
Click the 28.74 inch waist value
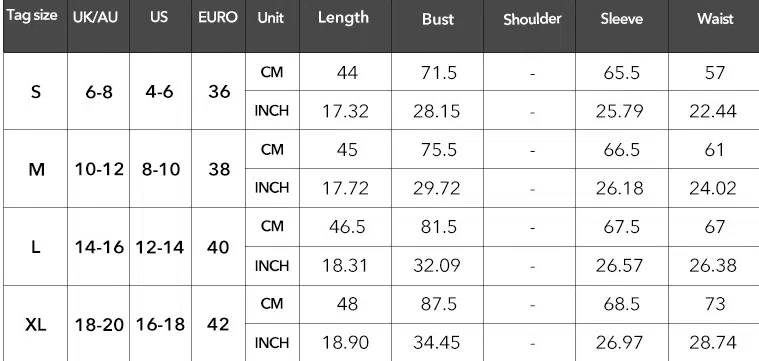(713, 343)
